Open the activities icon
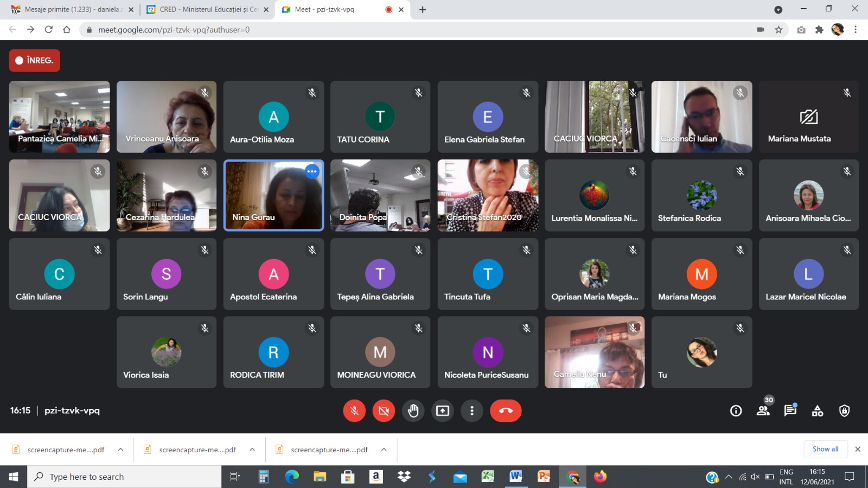 coord(817,411)
